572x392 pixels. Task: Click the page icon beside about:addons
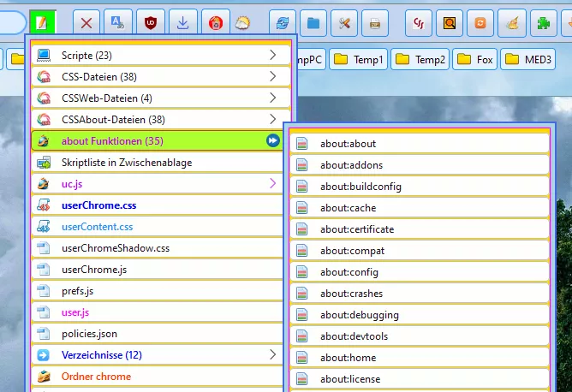point(301,165)
